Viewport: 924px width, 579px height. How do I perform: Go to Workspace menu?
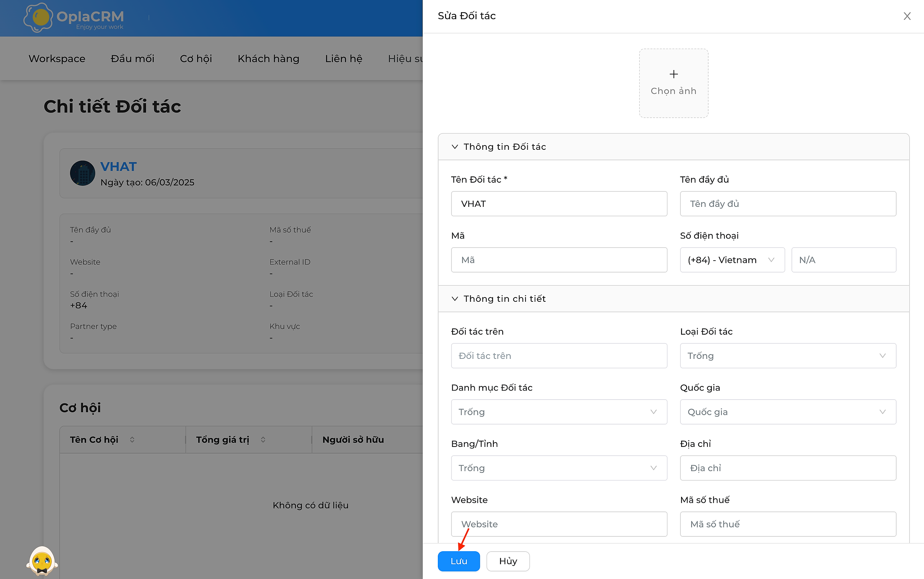(x=57, y=58)
